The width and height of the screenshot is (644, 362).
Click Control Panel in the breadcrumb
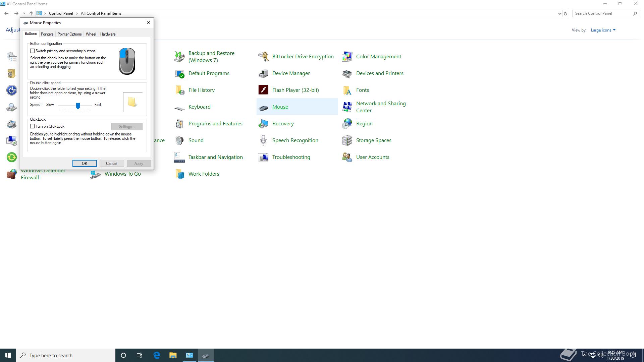61,13
